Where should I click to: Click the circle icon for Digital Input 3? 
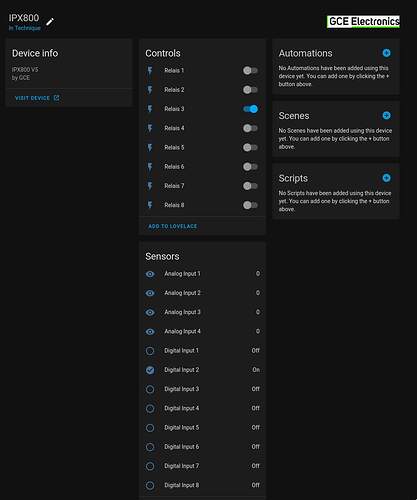pos(150,389)
